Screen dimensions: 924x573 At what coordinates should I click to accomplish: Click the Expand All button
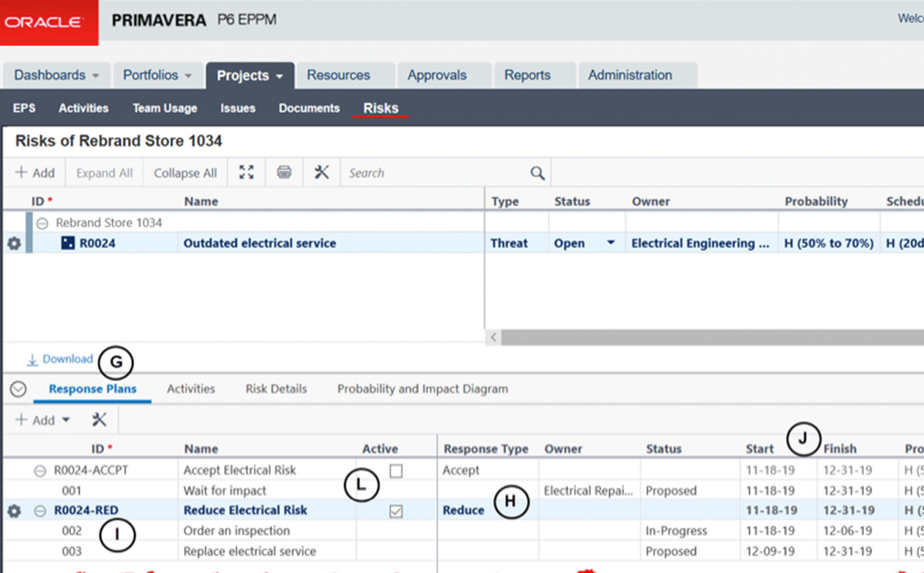(104, 173)
